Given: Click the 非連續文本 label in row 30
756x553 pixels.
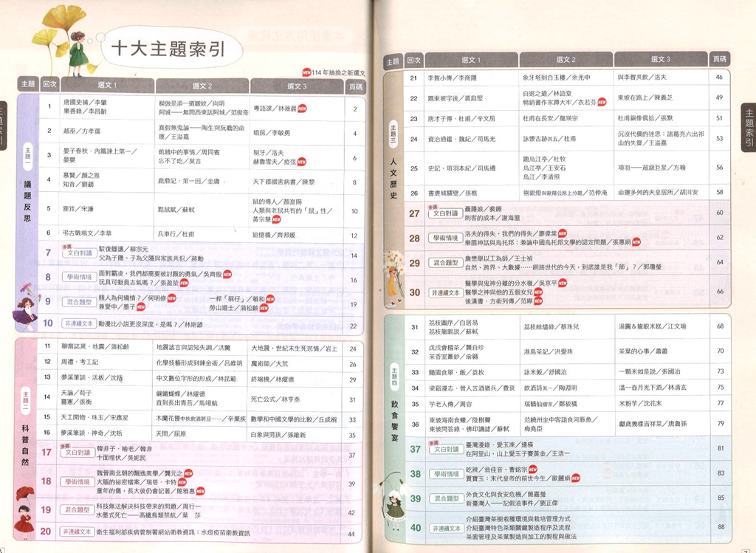Looking at the screenshot, I should coord(445,292).
